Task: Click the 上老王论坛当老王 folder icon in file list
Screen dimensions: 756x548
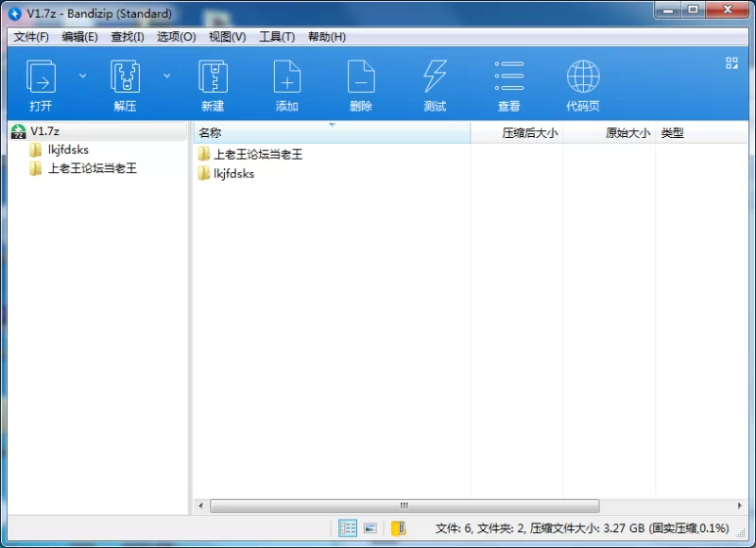Action: tap(203, 154)
